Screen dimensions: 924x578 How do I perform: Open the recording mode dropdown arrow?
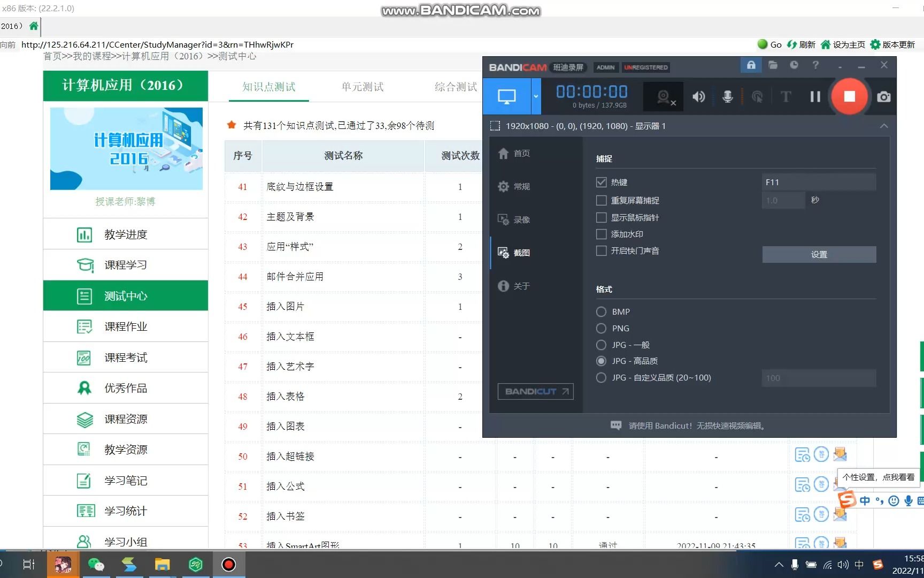click(x=536, y=96)
